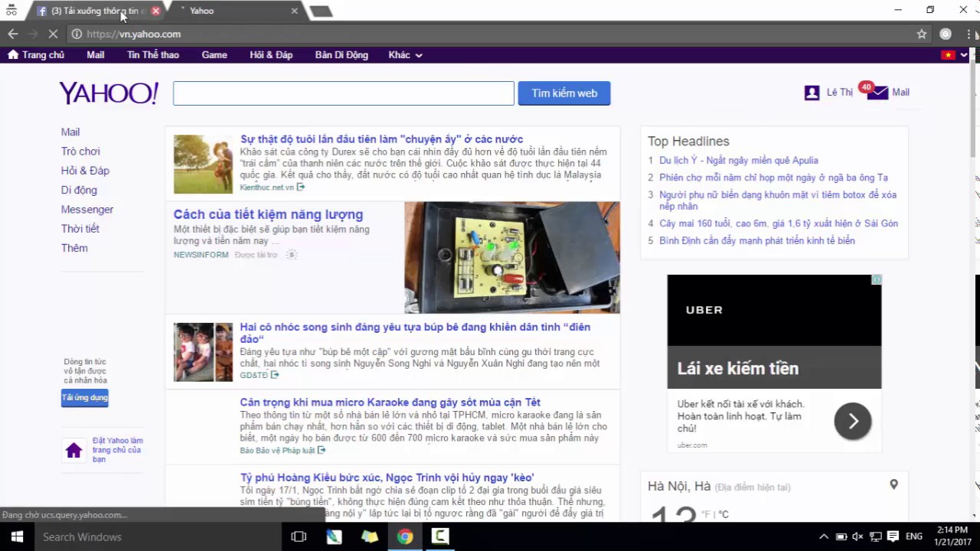
Task: Open Task View on the taskbar
Action: tap(299, 536)
